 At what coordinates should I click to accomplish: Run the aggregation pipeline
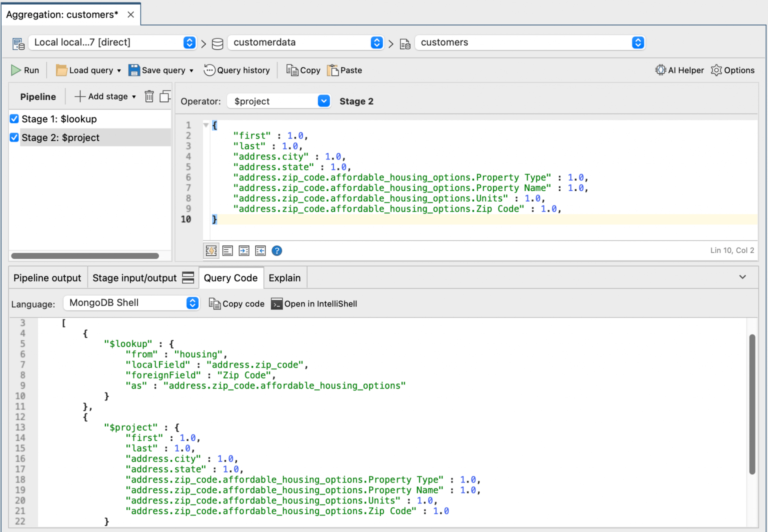pyautogui.click(x=25, y=70)
